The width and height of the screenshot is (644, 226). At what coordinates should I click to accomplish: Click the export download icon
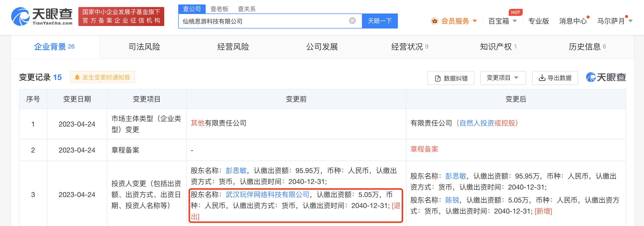click(x=542, y=78)
